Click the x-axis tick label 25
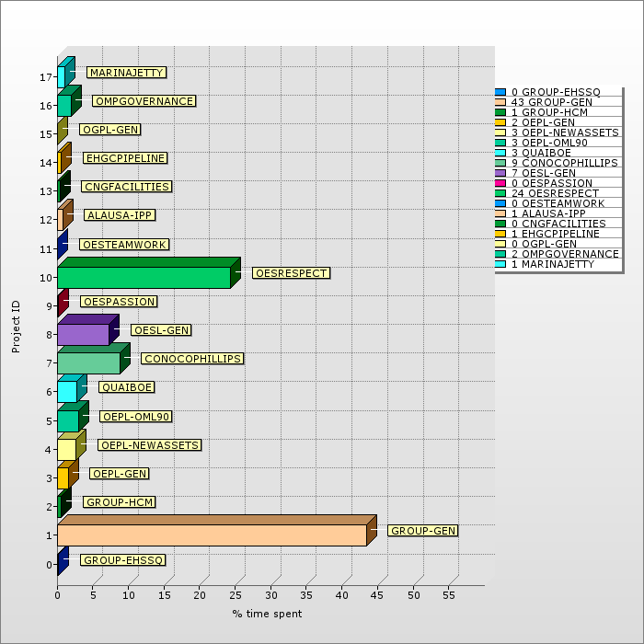Viewport: 644px width, 644px height. pos(236,595)
